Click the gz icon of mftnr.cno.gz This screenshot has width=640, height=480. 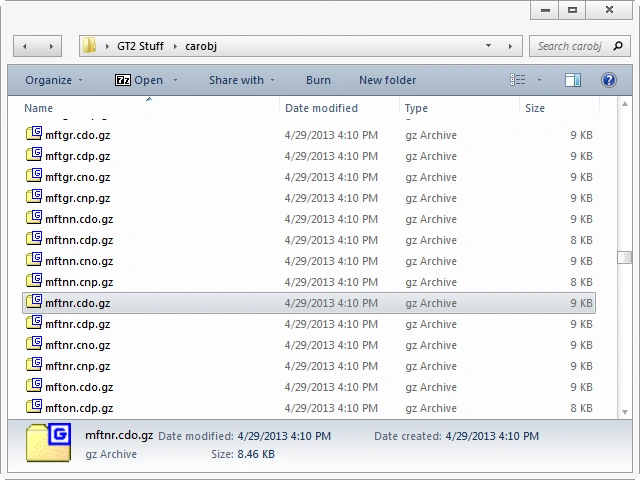point(34,343)
